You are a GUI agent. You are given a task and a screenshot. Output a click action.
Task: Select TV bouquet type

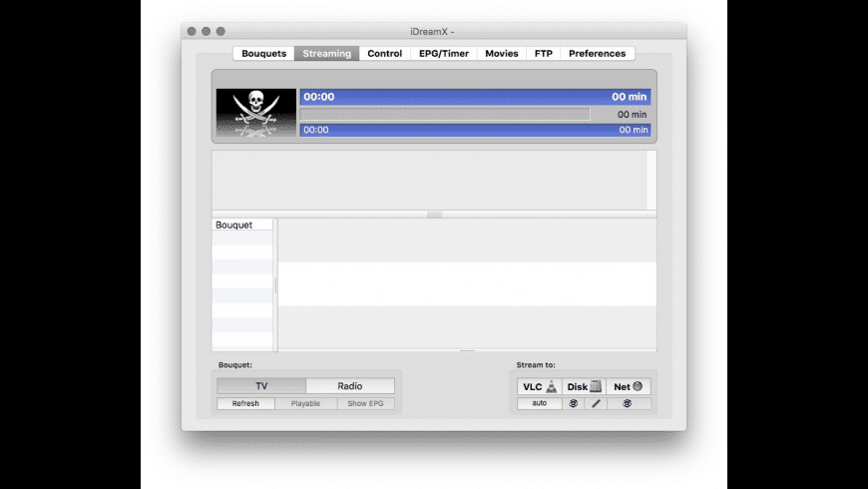point(261,386)
